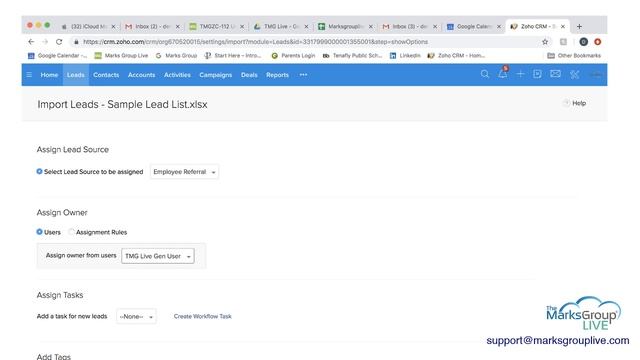Open the mail envelope icon

[555, 74]
